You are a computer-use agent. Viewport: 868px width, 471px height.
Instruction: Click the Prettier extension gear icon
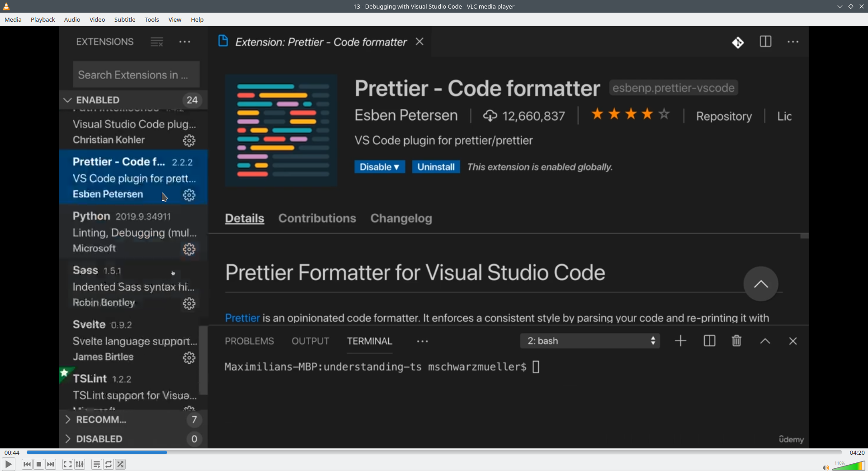(189, 195)
